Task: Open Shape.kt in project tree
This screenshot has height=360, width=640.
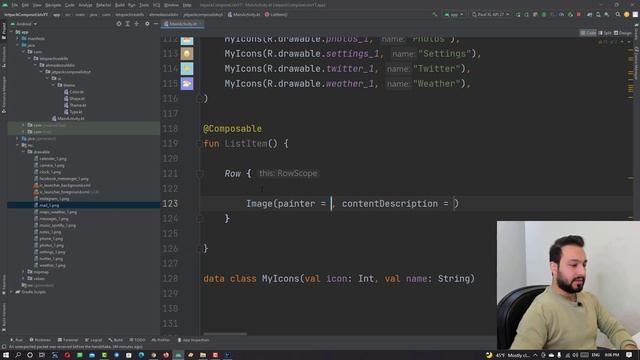Action: [x=75, y=98]
